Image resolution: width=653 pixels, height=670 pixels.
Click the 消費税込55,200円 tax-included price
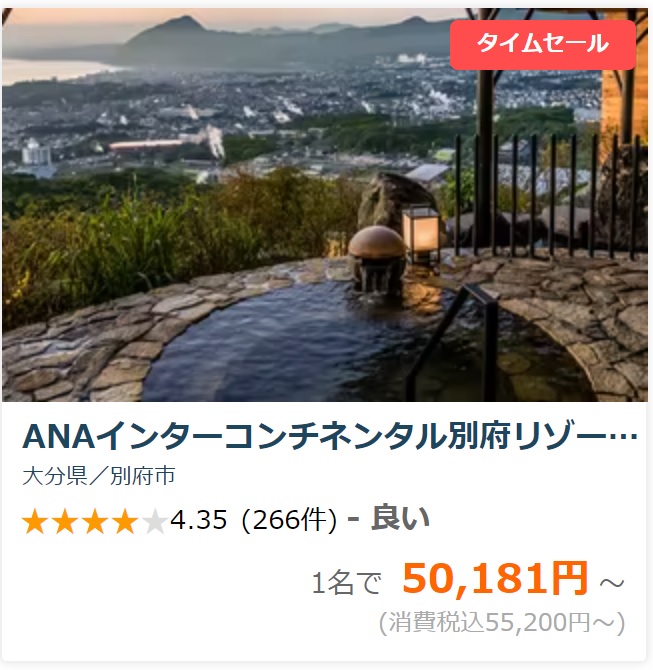pyautogui.click(x=502, y=622)
